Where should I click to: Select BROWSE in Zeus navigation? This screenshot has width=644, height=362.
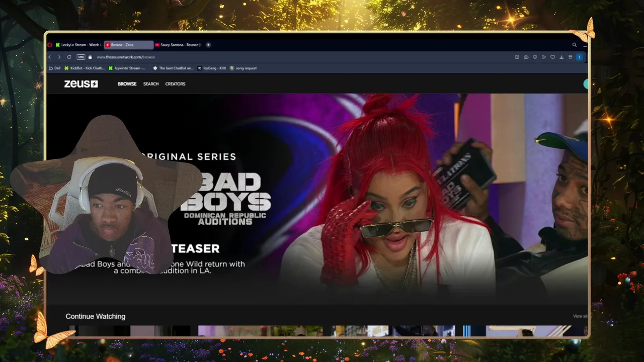[127, 84]
